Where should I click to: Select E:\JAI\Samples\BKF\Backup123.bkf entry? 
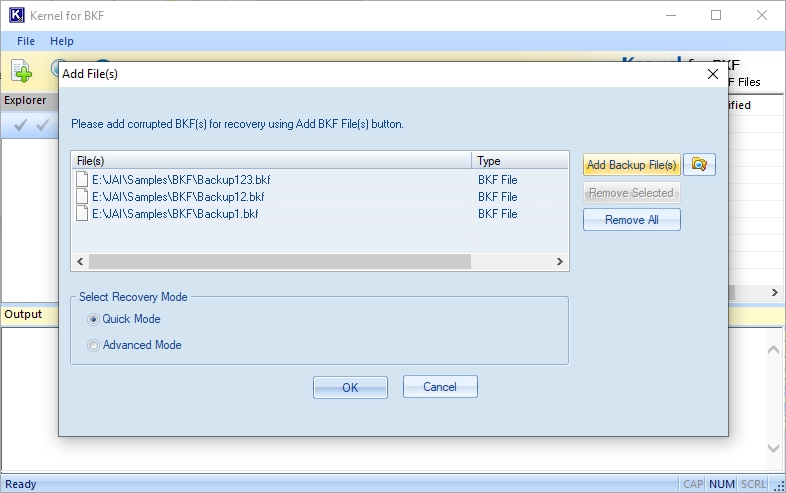181,180
